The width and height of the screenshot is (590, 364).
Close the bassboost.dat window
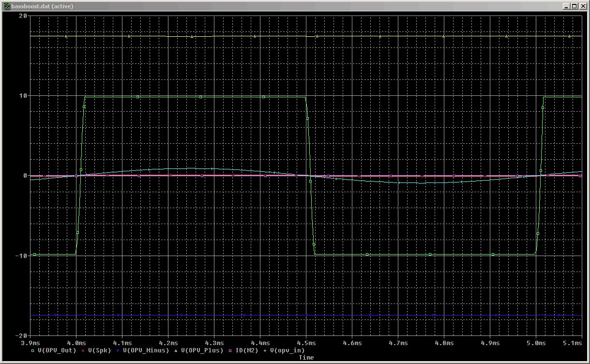(x=583, y=6)
